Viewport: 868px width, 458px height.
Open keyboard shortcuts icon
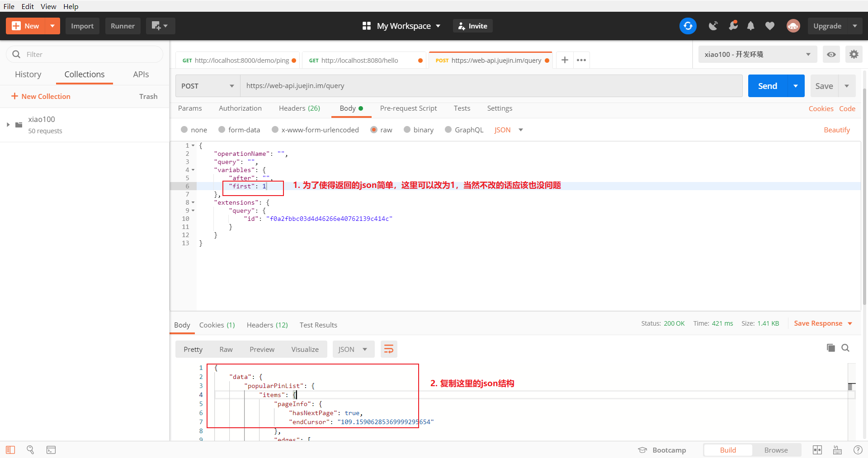[837, 450]
